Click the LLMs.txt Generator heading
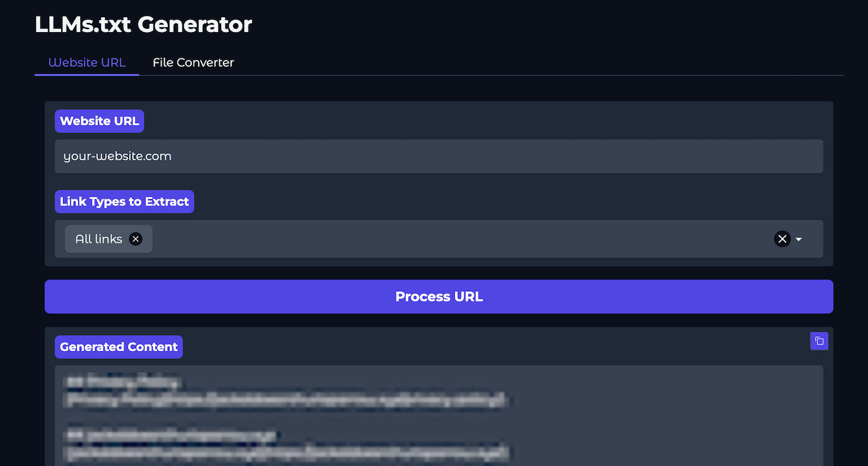Viewport: 868px width, 466px height. 143,24
